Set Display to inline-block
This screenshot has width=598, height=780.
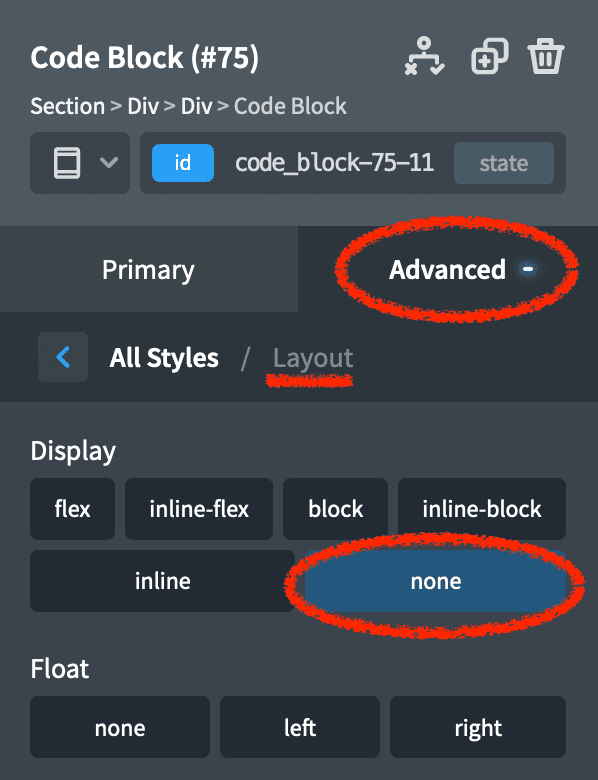482,509
